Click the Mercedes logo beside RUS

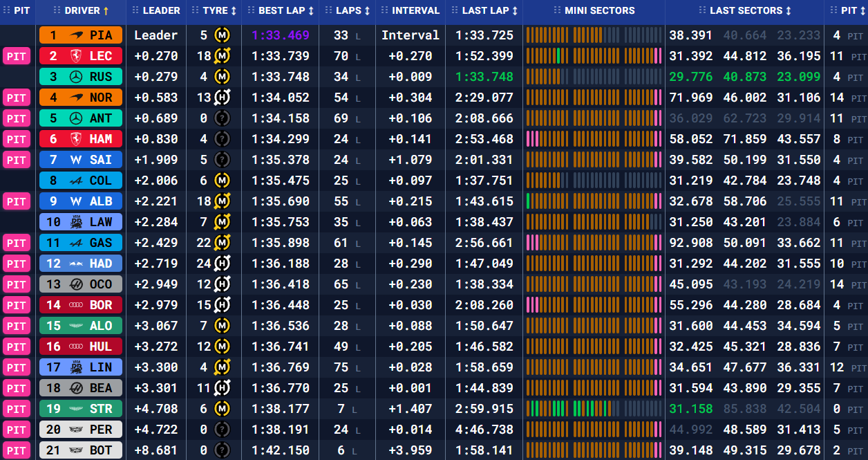(x=76, y=77)
